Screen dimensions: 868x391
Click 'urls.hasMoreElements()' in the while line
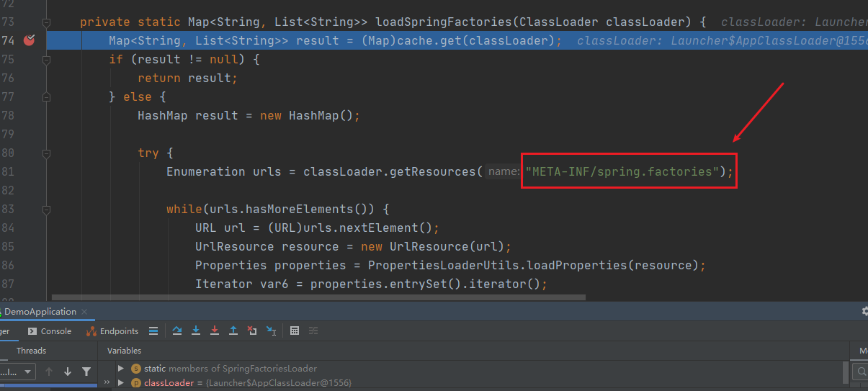(288, 209)
